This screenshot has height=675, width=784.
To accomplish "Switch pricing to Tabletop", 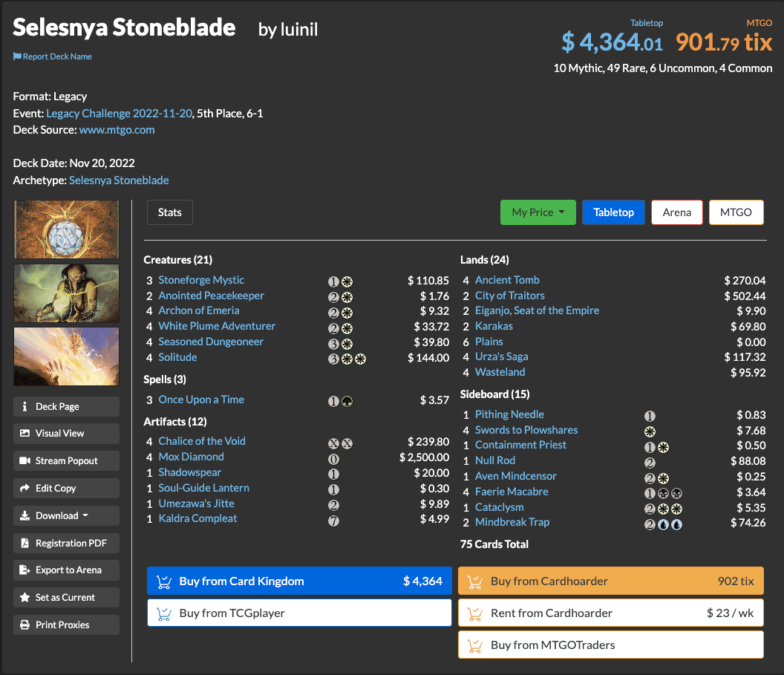I will click(x=613, y=212).
